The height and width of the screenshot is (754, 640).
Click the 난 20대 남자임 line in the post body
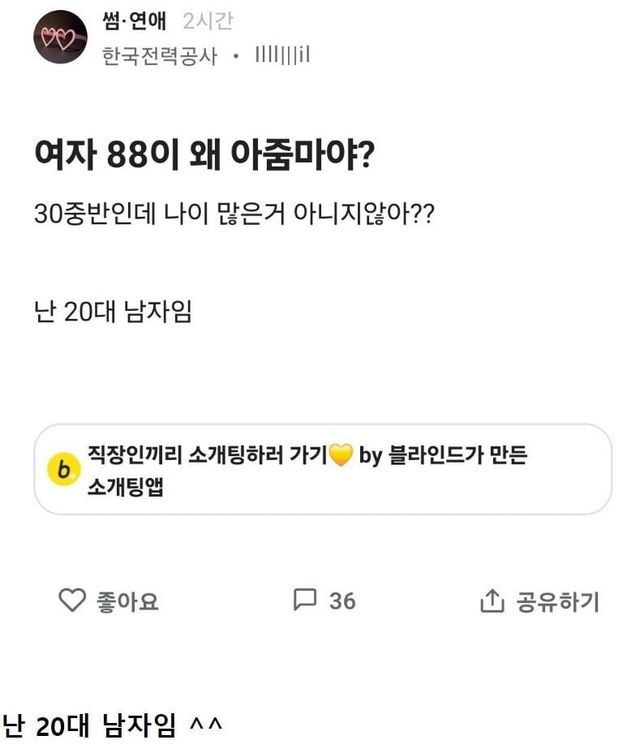click(112, 311)
